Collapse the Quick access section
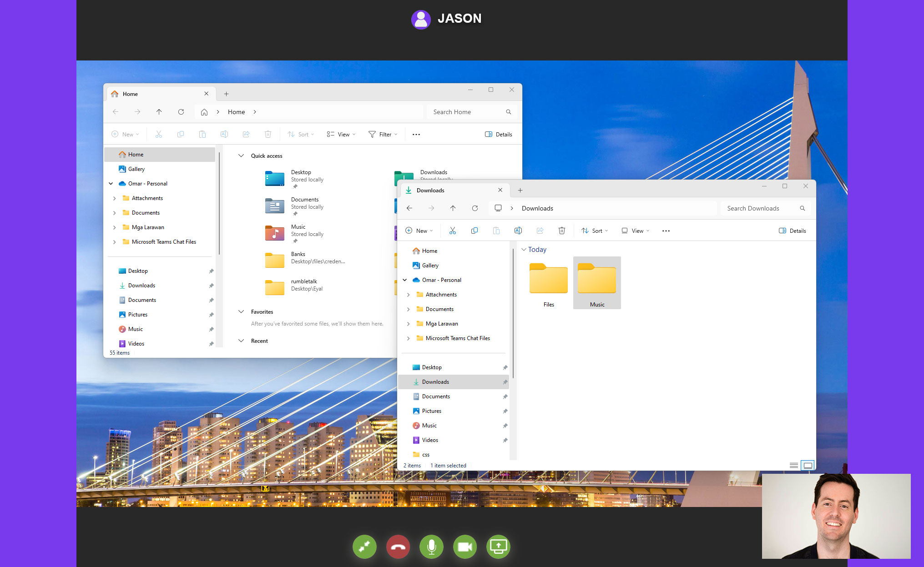Viewport: 924px width, 567px height. (x=241, y=156)
